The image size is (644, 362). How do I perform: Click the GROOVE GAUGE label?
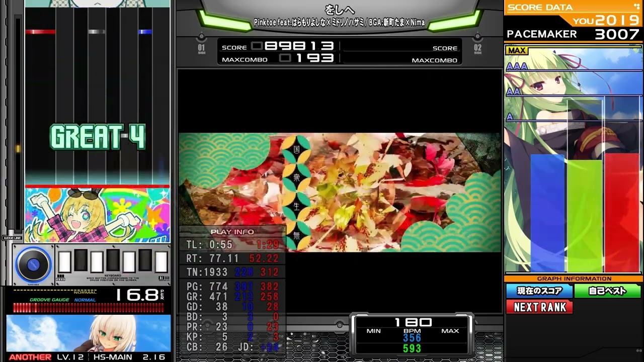pos(49,300)
